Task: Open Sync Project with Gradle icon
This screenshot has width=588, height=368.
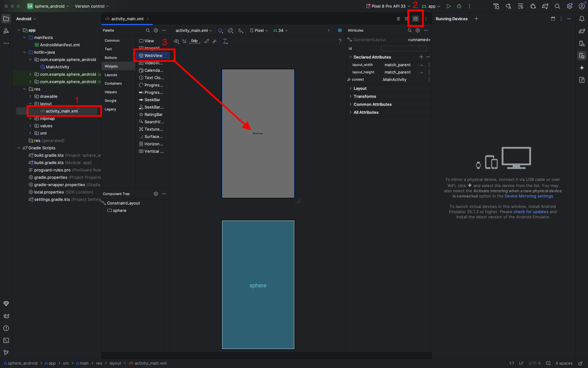Action: point(545,6)
